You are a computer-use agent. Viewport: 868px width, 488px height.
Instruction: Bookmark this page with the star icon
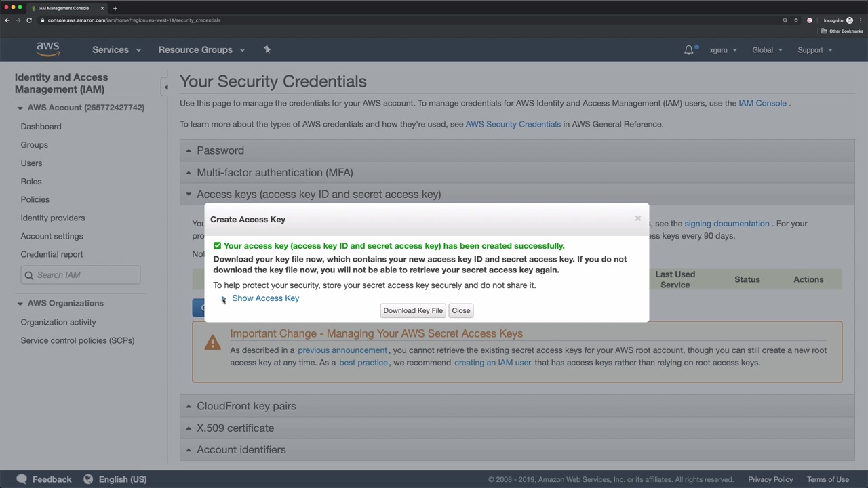coord(796,20)
